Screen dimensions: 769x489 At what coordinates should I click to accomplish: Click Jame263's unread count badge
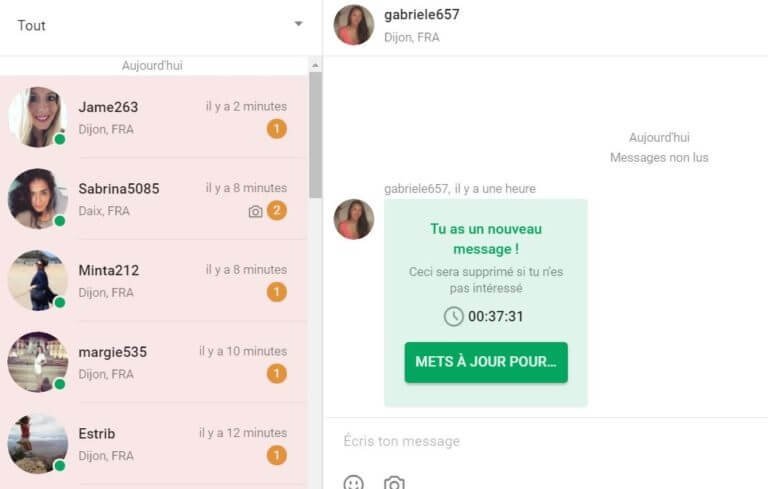point(277,129)
